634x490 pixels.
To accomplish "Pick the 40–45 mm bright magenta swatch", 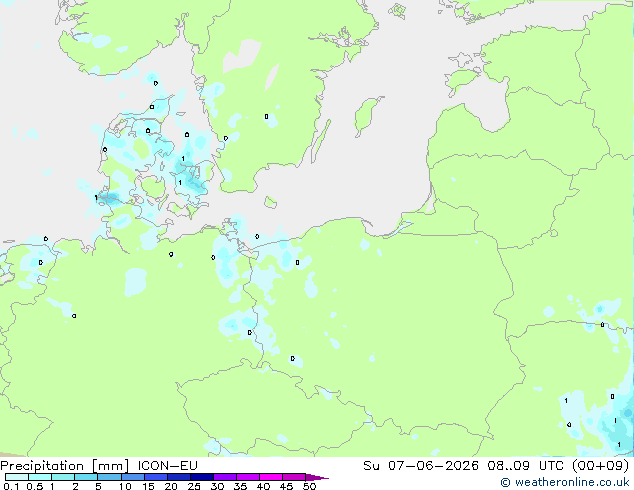I will click(271, 477).
